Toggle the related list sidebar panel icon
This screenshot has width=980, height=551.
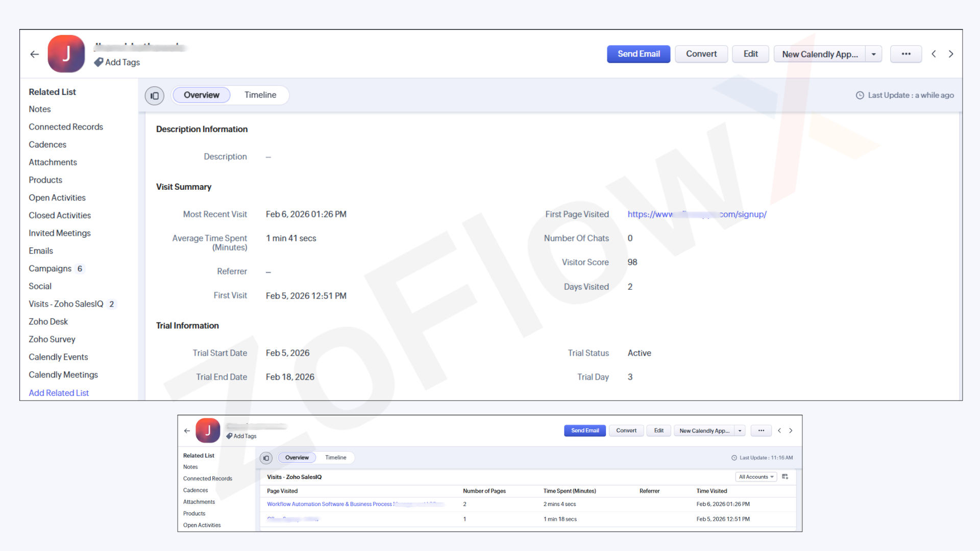(154, 95)
